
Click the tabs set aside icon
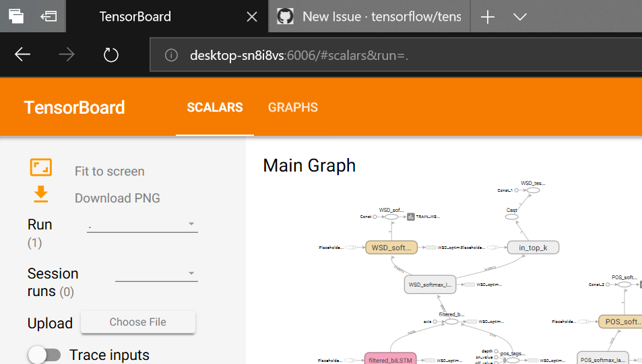point(16,16)
